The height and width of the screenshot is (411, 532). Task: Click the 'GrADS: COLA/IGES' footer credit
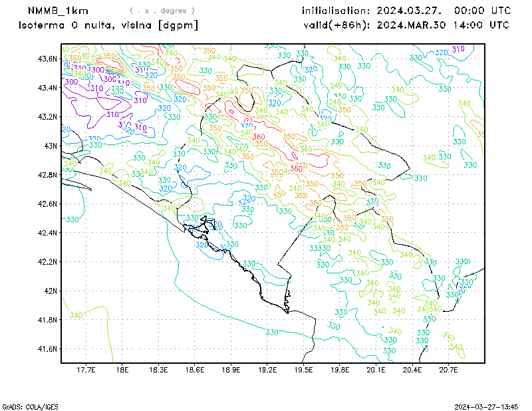(x=30, y=407)
